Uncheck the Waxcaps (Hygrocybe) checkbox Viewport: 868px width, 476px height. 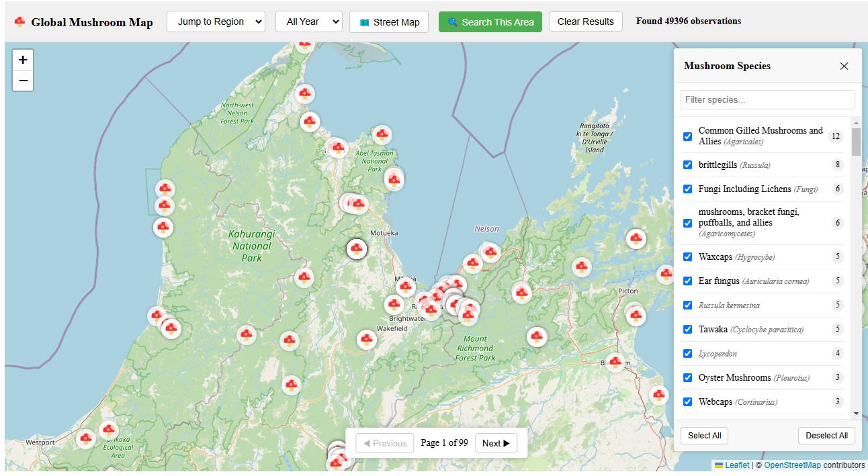(687, 256)
